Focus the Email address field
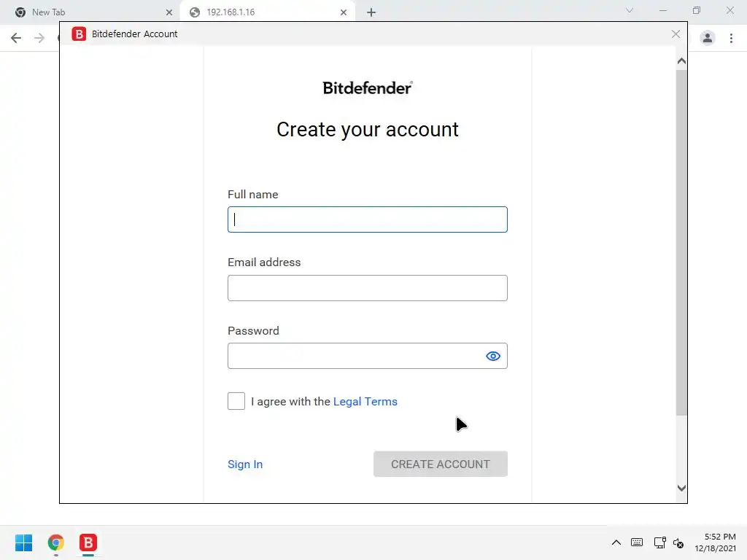Screen dimensions: 747x560 [368, 288]
